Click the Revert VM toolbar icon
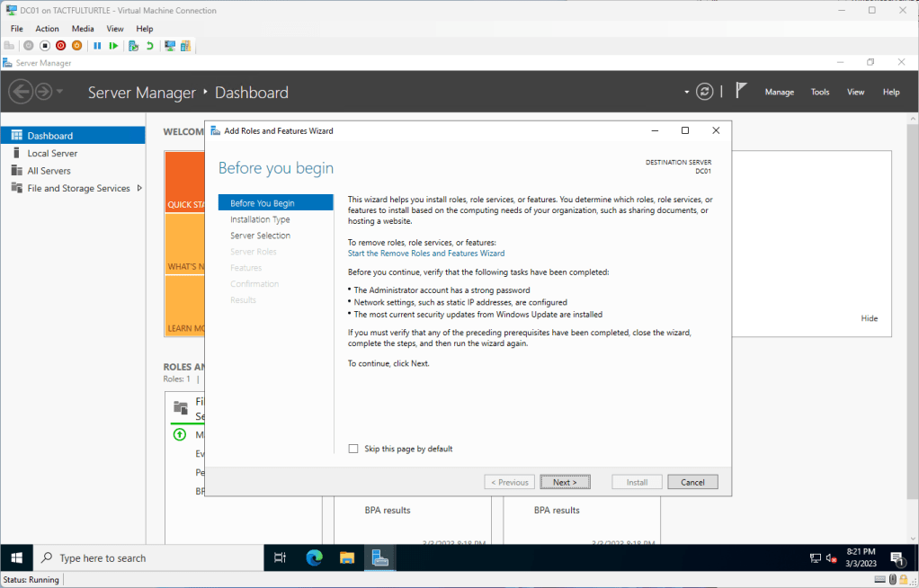Image resolution: width=919 pixels, height=588 pixels. [x=149, y=46]
